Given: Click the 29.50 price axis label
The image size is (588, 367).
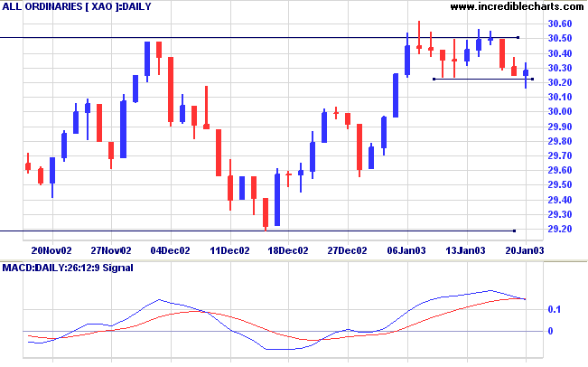Looking at the screenshot, I should tap(560, 184).
